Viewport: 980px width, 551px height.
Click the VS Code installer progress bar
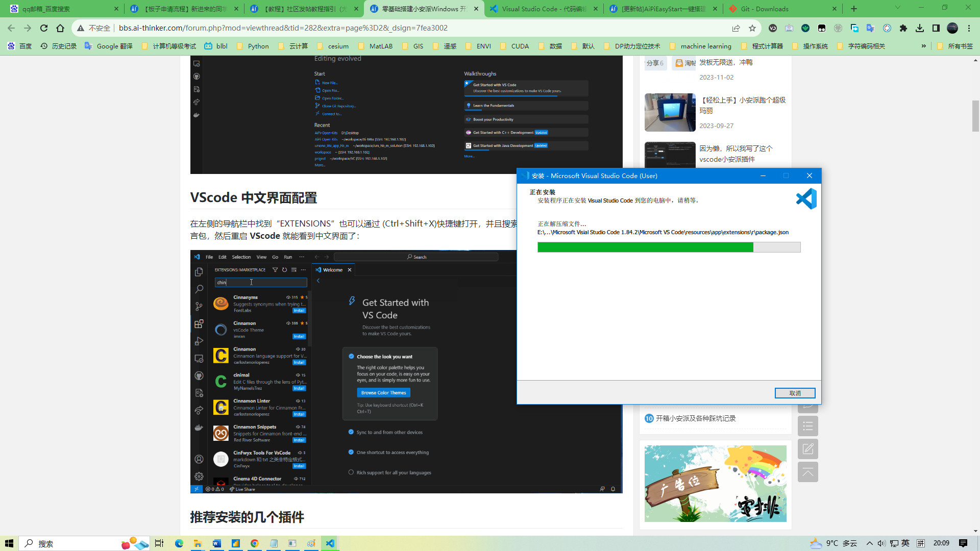(669, 247)
